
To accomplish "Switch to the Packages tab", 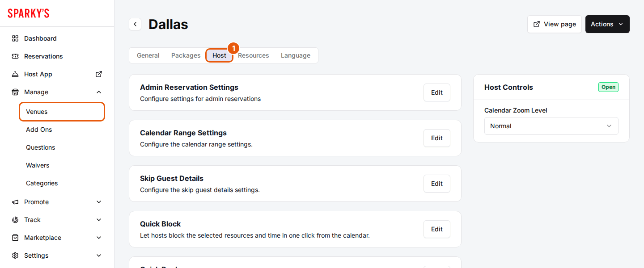I will click(186, 55).
